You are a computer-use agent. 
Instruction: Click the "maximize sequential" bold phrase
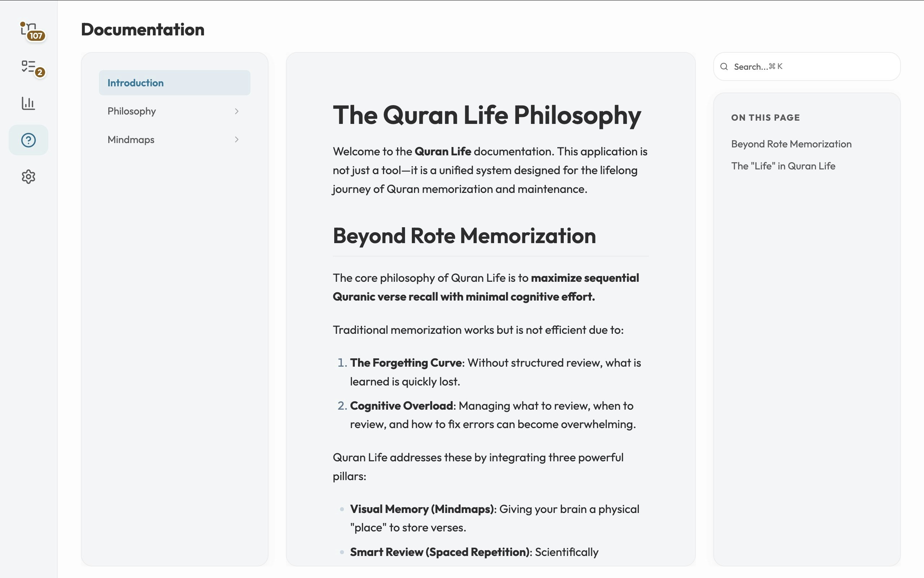[x=585, y=278]
